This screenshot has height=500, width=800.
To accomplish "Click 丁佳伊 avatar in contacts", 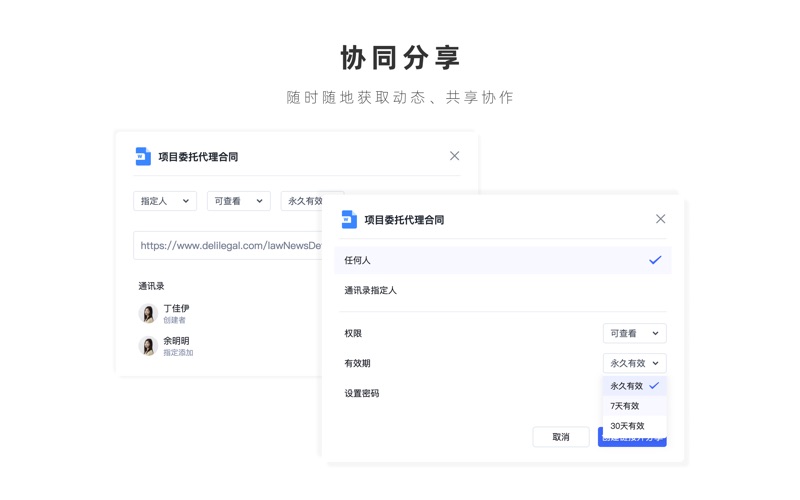I will pyautogui.click(x=148, y=314).
